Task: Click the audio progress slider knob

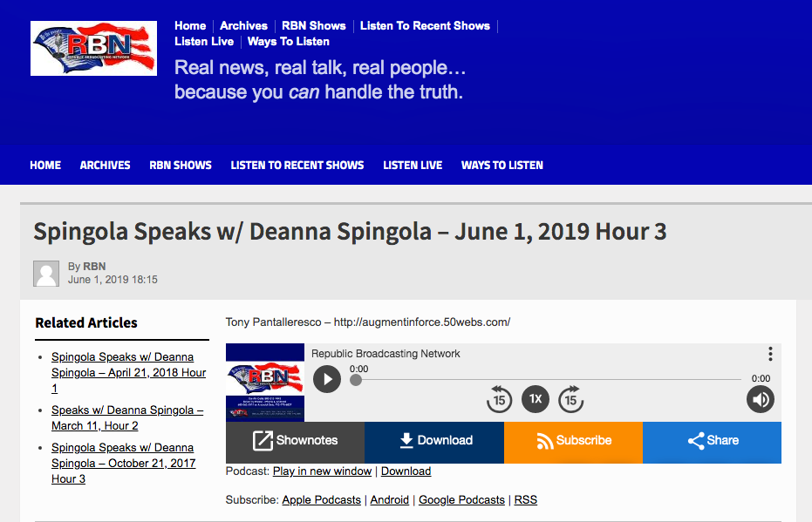Action: point(355,380)
